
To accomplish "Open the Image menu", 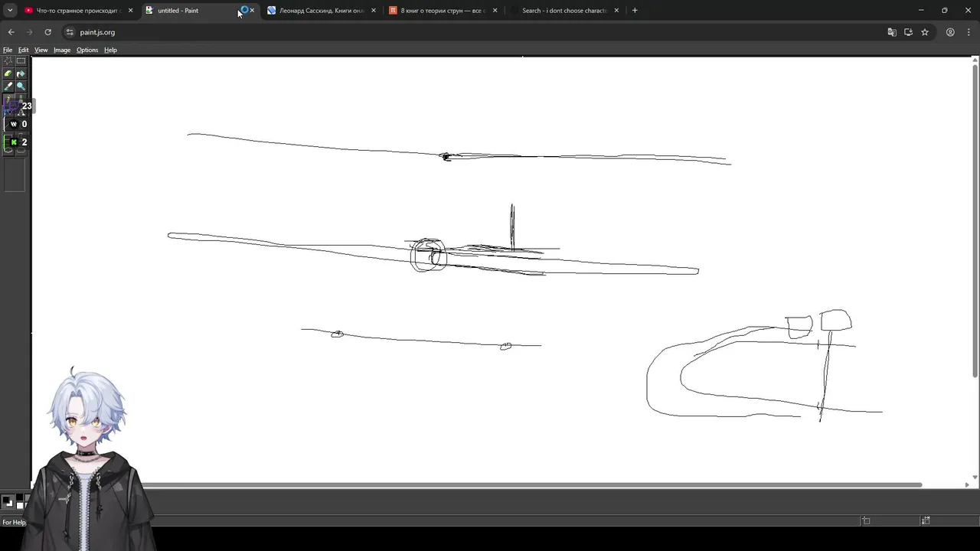I will point(62,50).
